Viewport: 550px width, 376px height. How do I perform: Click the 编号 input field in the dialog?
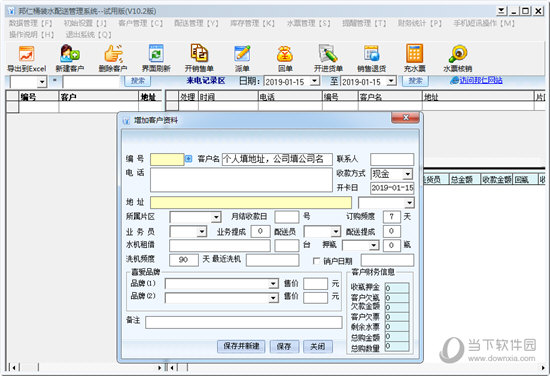pos(167,159)
